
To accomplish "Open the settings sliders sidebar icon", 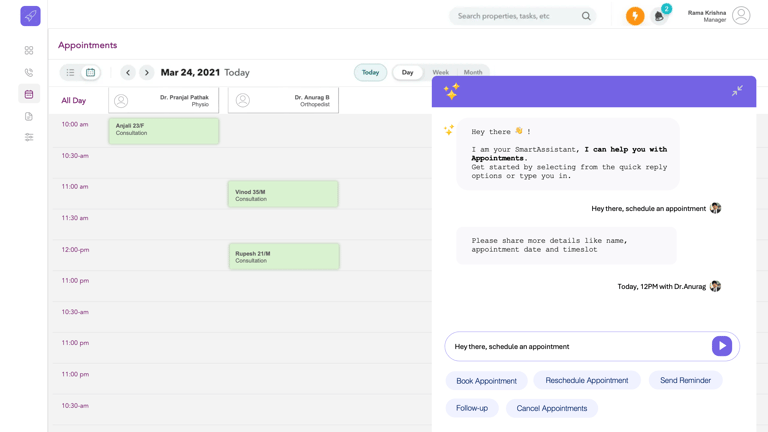I will tap(29, 137).
